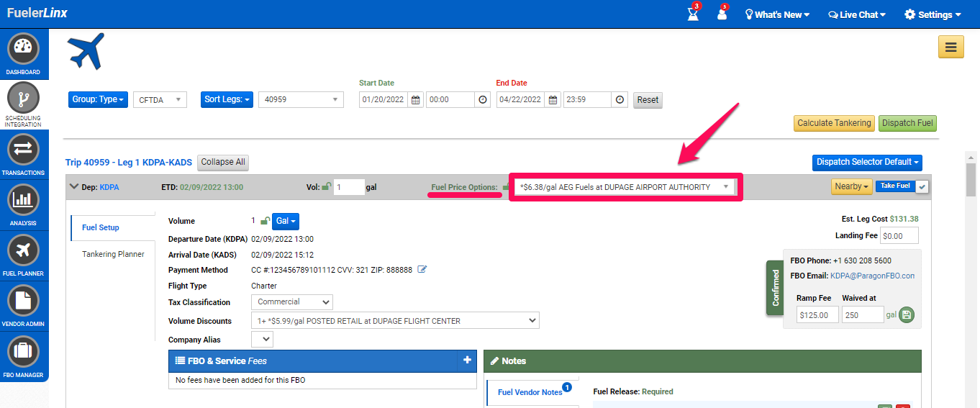Open the 40959 trip select box
The height and width of the screenshot is (408, 980).
tap(301, 100)
